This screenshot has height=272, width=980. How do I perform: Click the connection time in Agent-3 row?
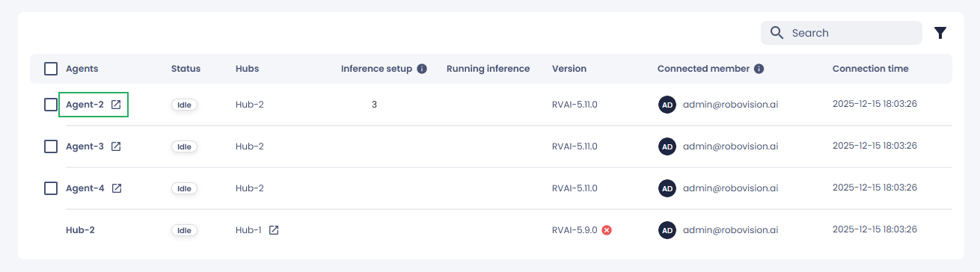[x=875, y=146]
